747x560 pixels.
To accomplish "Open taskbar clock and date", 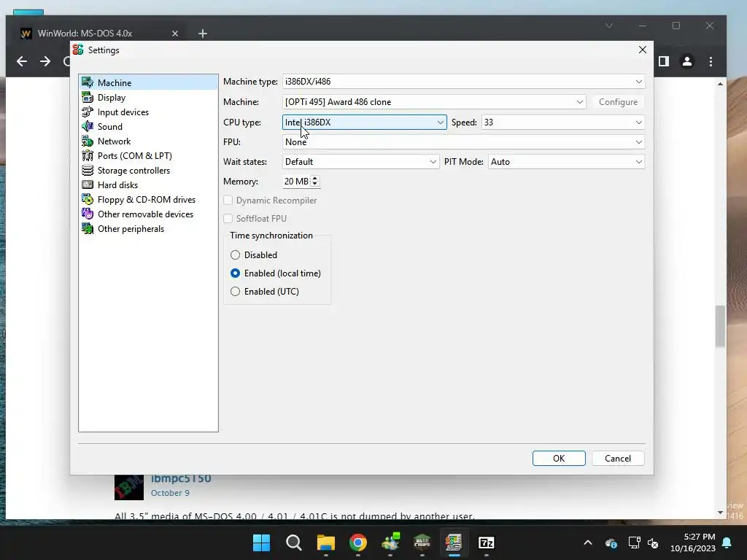I will tap(693, 542).
